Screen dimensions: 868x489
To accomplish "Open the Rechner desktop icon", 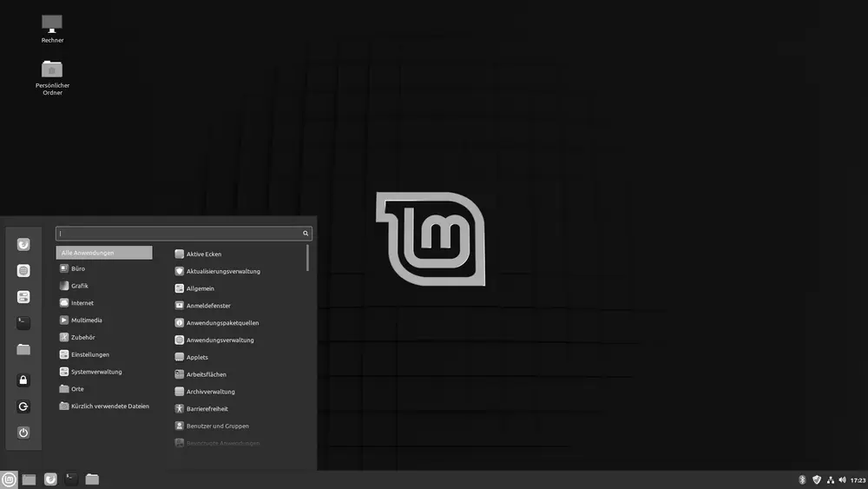I will coord(52,29).
